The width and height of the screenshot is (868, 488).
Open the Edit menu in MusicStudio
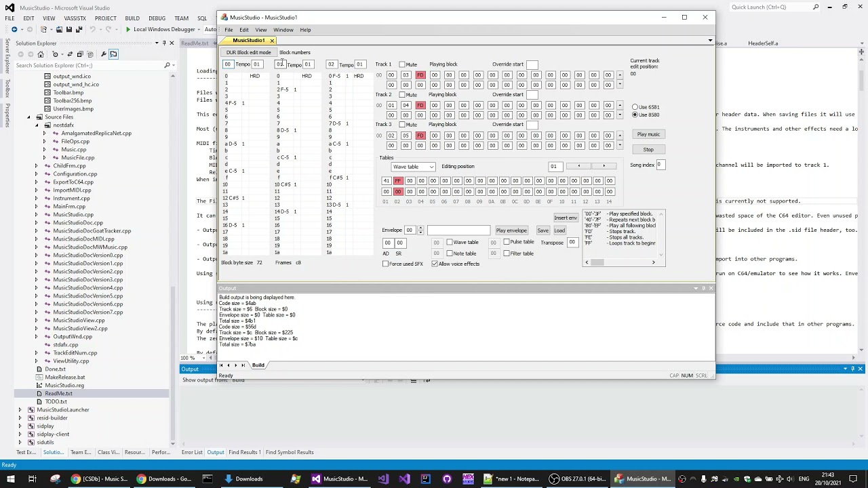243,30
